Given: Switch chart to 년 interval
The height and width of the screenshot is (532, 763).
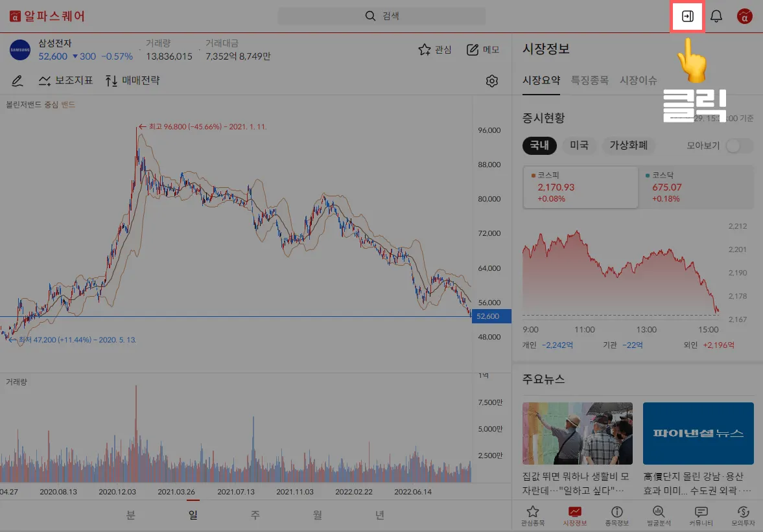Looking at the screenshot, I should click(x=379, y=515).
